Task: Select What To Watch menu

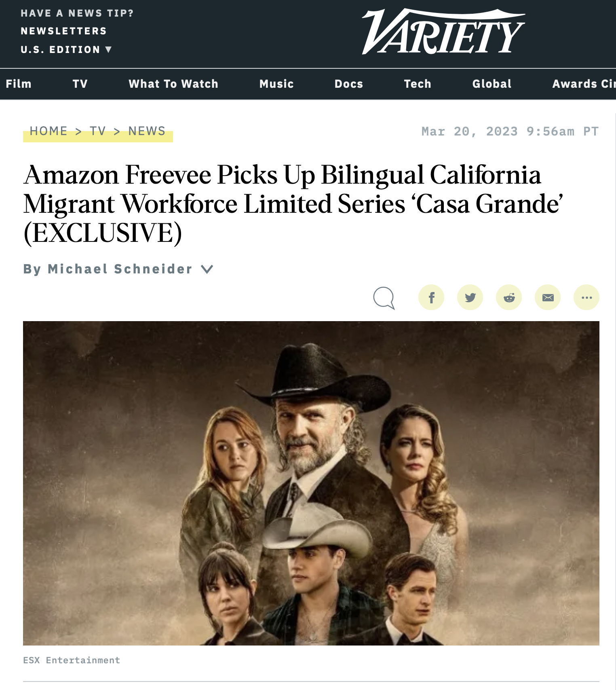Action: point(173,84)
